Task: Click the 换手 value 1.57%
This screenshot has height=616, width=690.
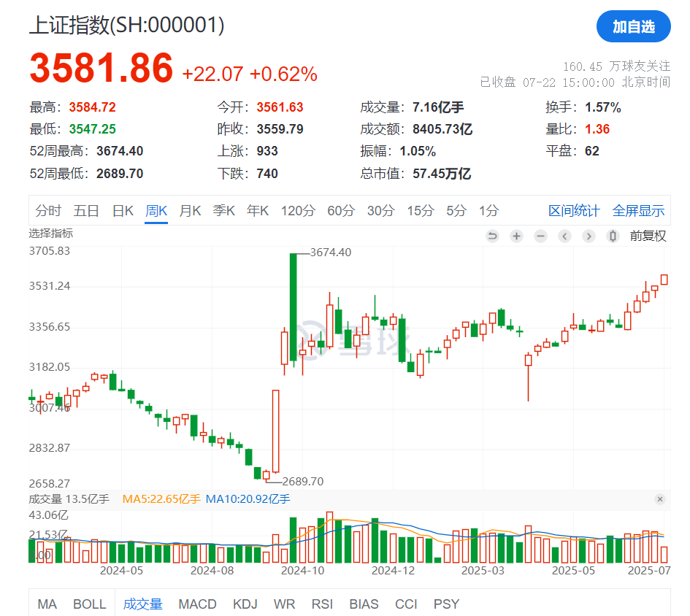Action: click(x=603, y=107)
